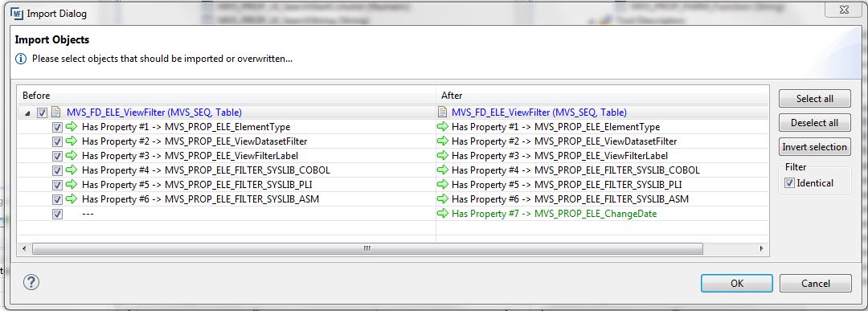Click the green arrow of After Has Property #7 ChangeDate
The height and width of the screenshot is (311, 868).
tap(443, 213)
